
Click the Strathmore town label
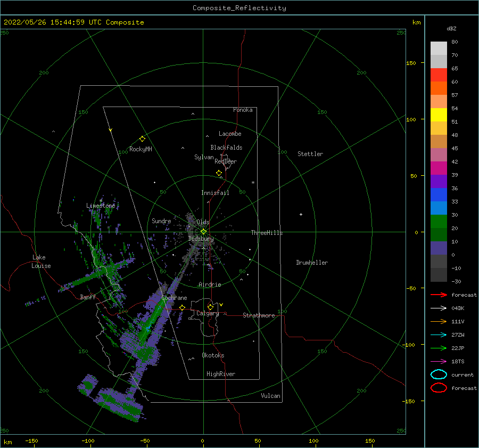click(x=259, y=315)
